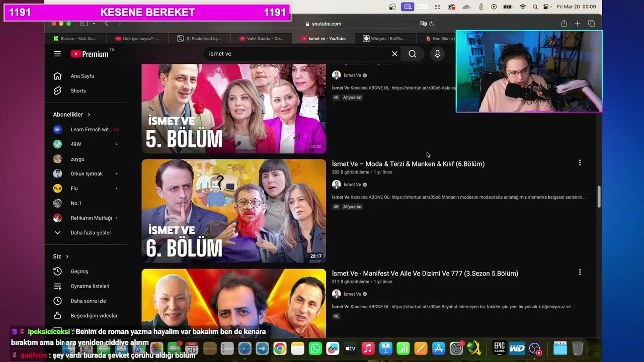Click the date and time in menu bar
The width and height of the screenshot is (644, 362).
click(576, 7)
